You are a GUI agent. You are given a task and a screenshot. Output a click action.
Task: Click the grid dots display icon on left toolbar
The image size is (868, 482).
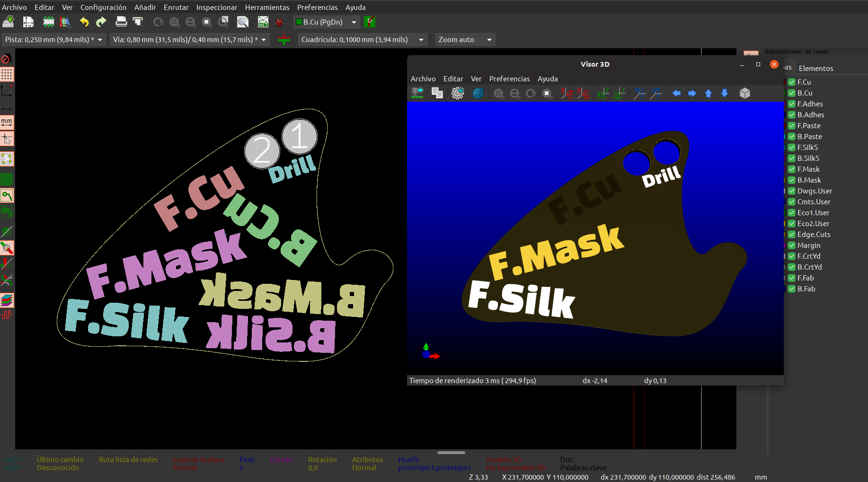7,74
